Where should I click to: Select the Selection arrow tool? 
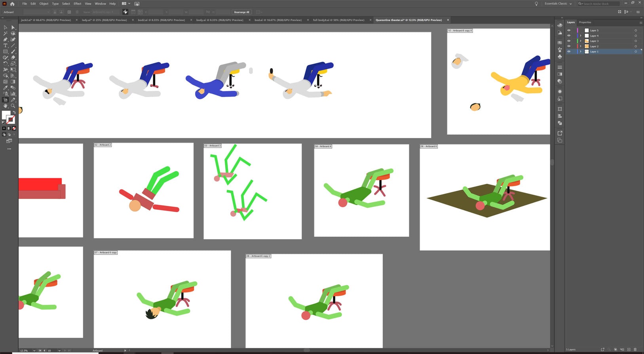6,27
